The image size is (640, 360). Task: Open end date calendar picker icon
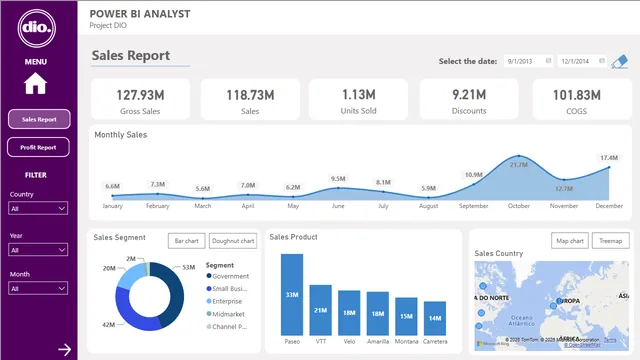pyautogui.click(x=602, y=61)
